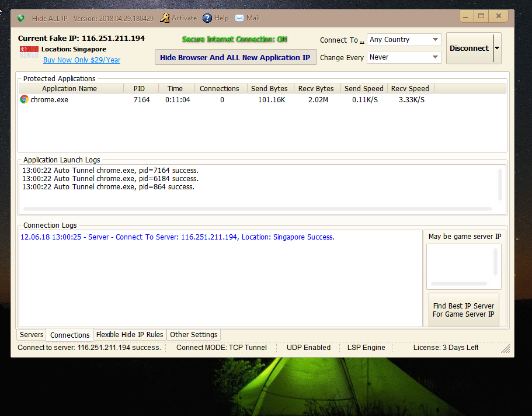The width and height of the screenshot is (532, 416).
Task: Click the Connect To .. label link
Action: click(x=342, y=40)
